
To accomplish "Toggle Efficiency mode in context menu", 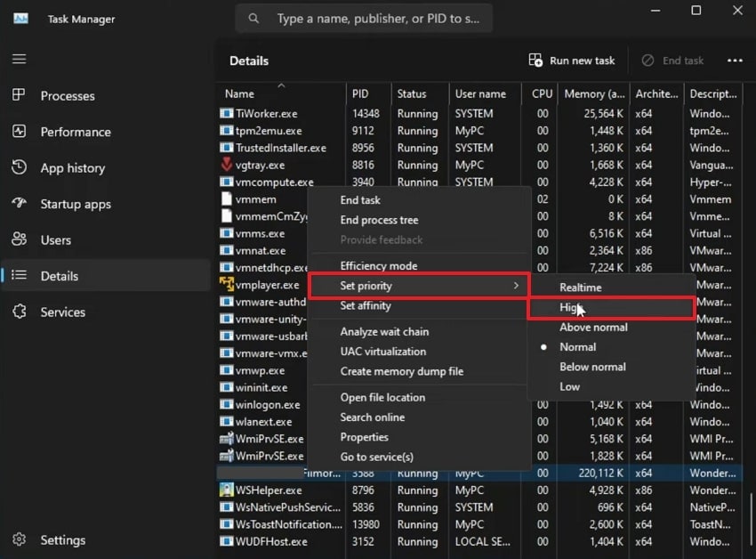I will point(420,265).
